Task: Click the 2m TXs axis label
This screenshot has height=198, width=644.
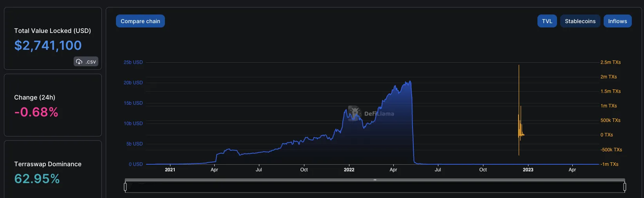Action: click(x=608, y=77)
